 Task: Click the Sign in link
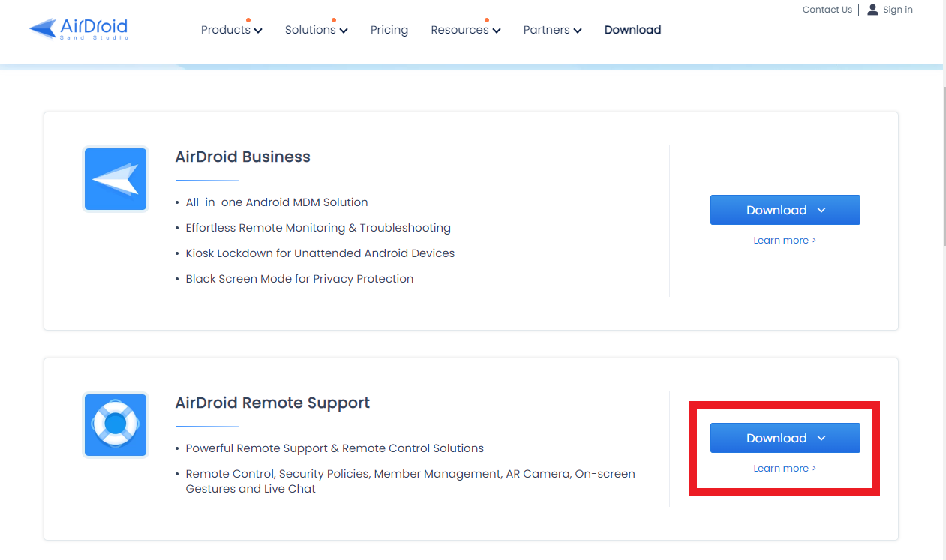[898, 10]
